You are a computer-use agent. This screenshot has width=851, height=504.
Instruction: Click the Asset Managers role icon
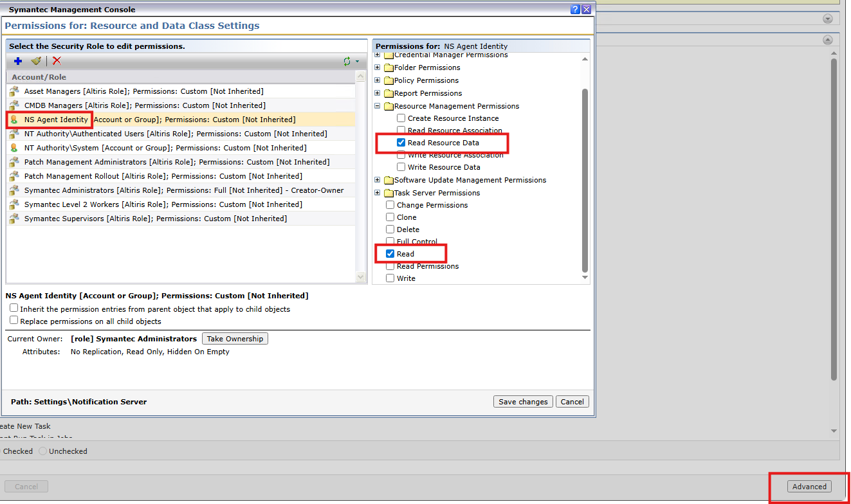[14, 91]
